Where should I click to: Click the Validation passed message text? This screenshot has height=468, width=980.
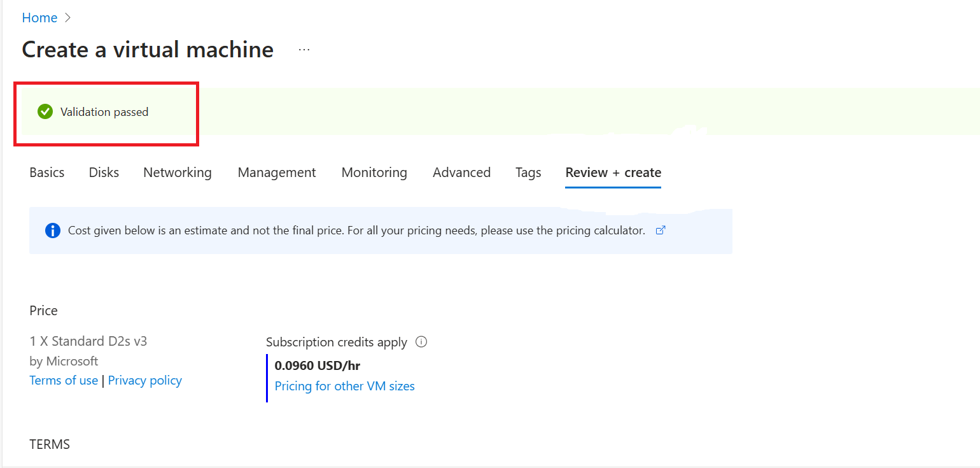[x=104, y=112]
